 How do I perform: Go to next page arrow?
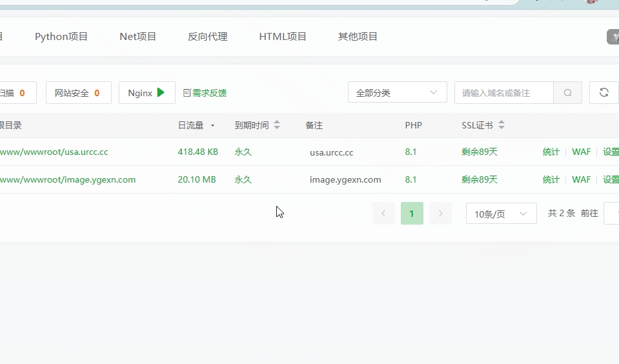pyautogui.click(x=440, y=214)
